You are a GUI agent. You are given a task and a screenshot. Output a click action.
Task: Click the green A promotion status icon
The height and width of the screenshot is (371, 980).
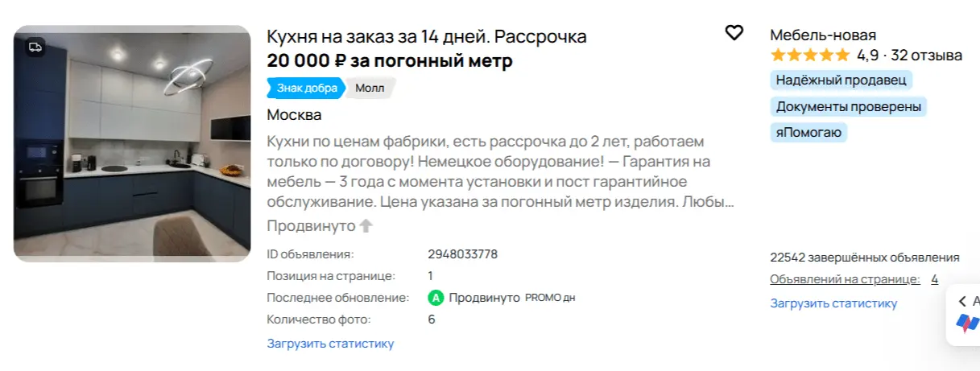point(436,298)
